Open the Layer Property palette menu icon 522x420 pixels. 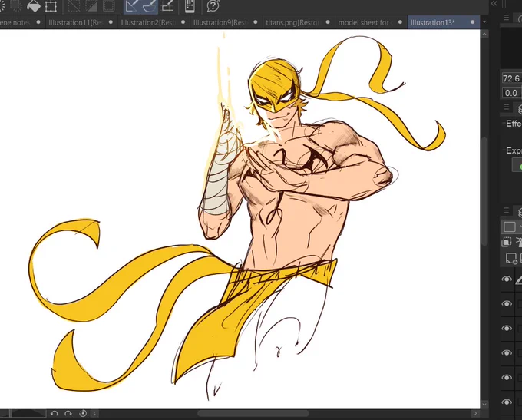[x=507, y=107]
